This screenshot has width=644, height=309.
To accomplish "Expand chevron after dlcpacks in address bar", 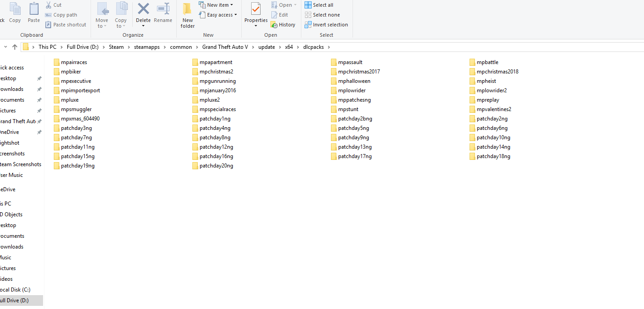I will (329, 47).
